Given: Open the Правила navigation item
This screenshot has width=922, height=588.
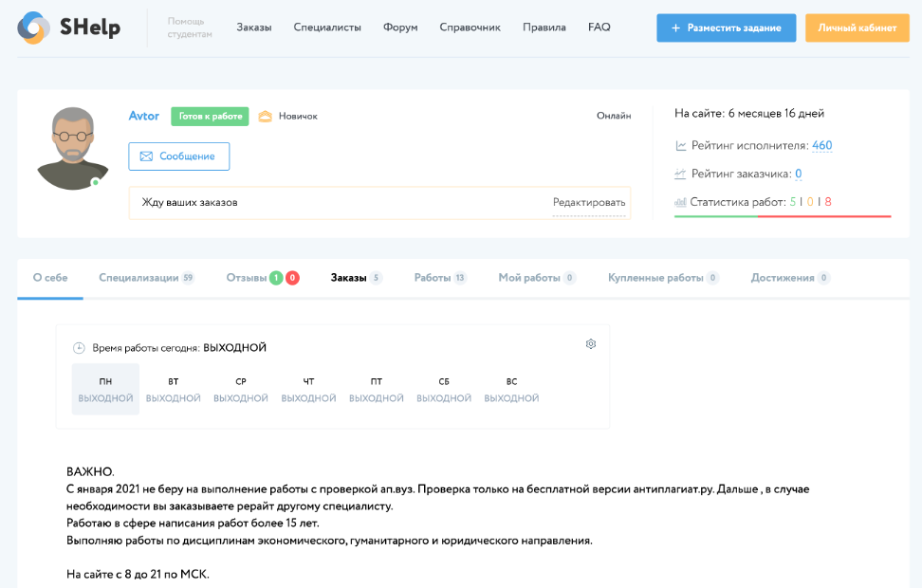Looking at the screenshot, I should [544, 28].
